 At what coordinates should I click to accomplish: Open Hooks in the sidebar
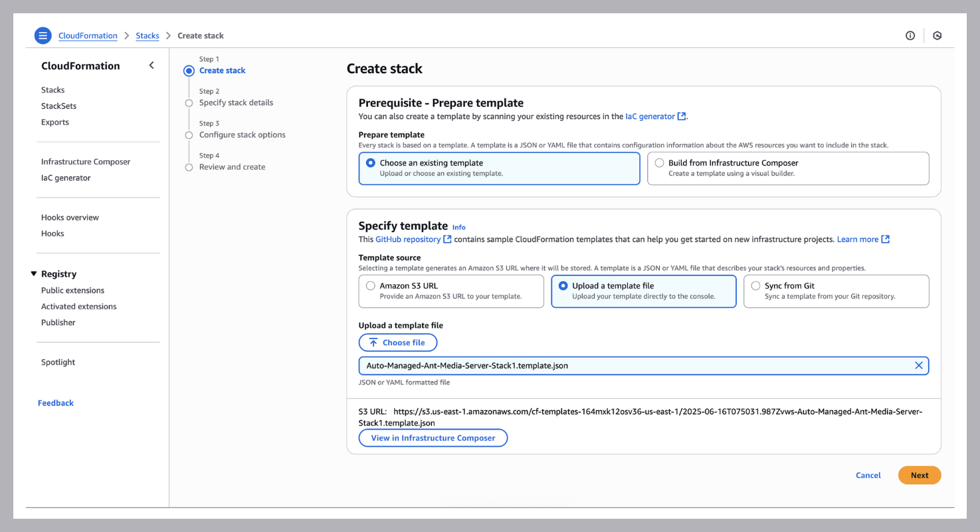52,233
